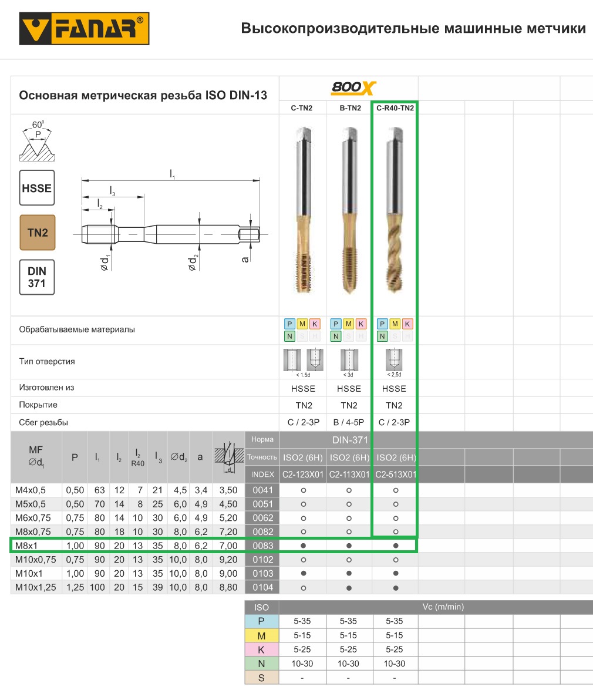Select the M5x0,5 row label
The image size is (593, 700).
point(31,504)
